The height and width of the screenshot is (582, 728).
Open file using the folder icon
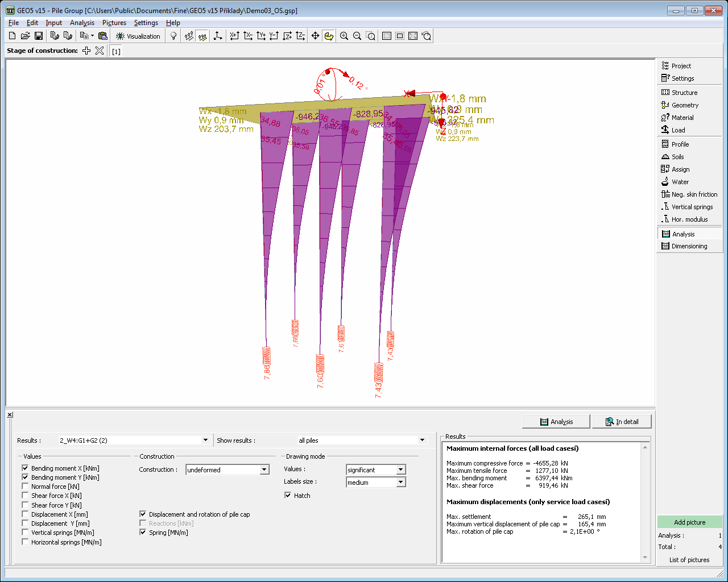pyautogui.click(x=25, y=36)
